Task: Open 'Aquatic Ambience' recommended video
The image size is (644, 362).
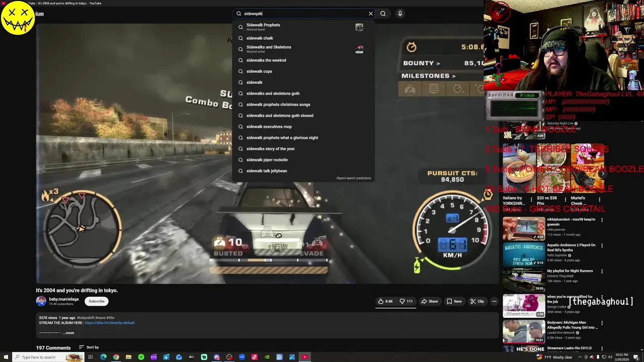Action: pyautogui.click(x=524, y=254)
